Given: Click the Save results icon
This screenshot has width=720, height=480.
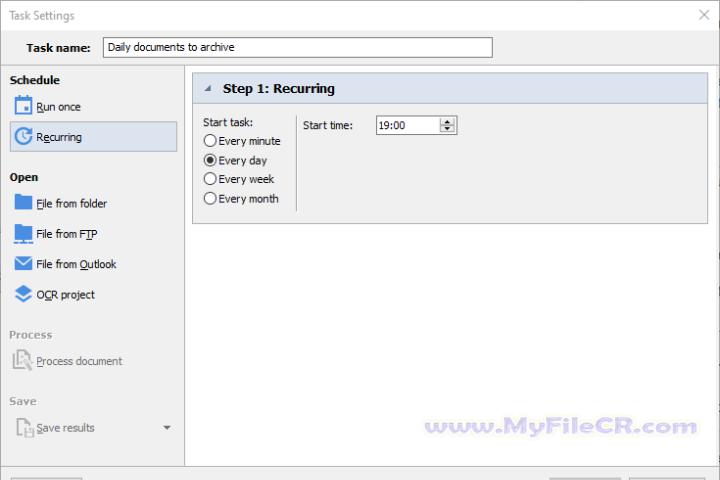Looking at the screenshot, I should pos(25,427).
